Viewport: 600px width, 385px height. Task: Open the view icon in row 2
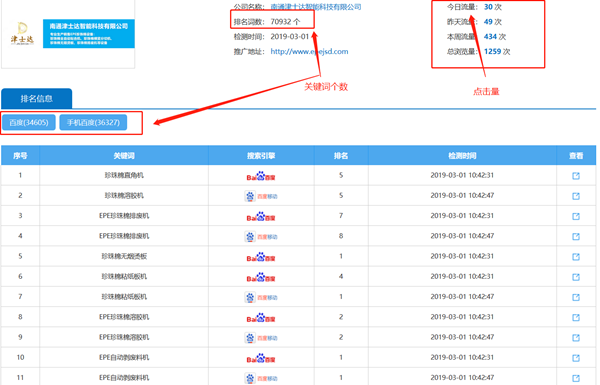pyautogui.click(x=576, y=196)
